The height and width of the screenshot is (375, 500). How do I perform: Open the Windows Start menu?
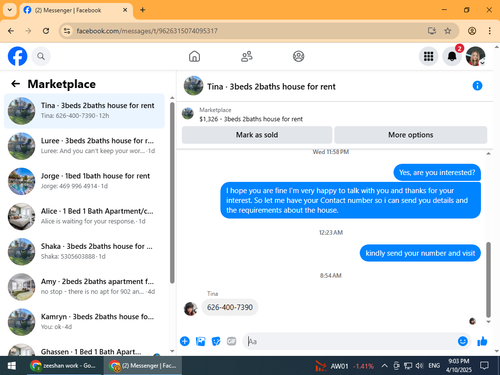pyautogui.click(x=11, y=366)
